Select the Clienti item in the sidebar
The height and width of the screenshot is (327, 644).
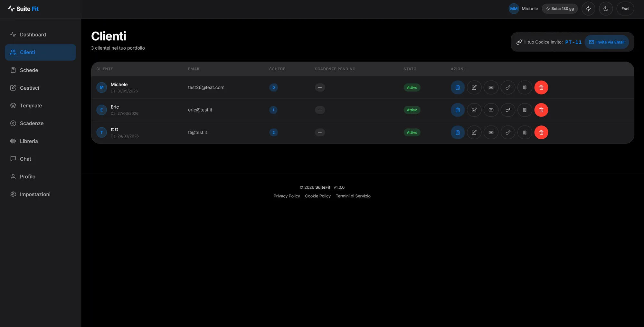pyautogui.click(x=40, y=52)
